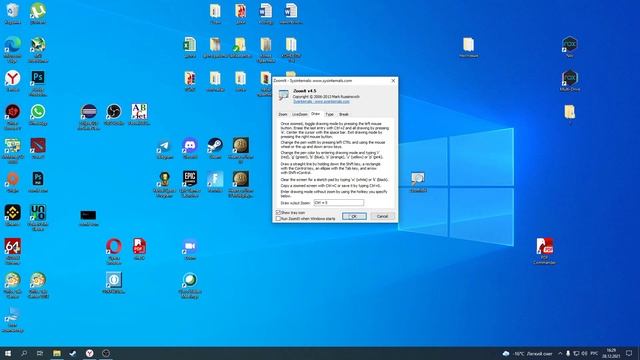
Task: Select the Excel spreadsheet file icon
Action: (x=190, y=47)
